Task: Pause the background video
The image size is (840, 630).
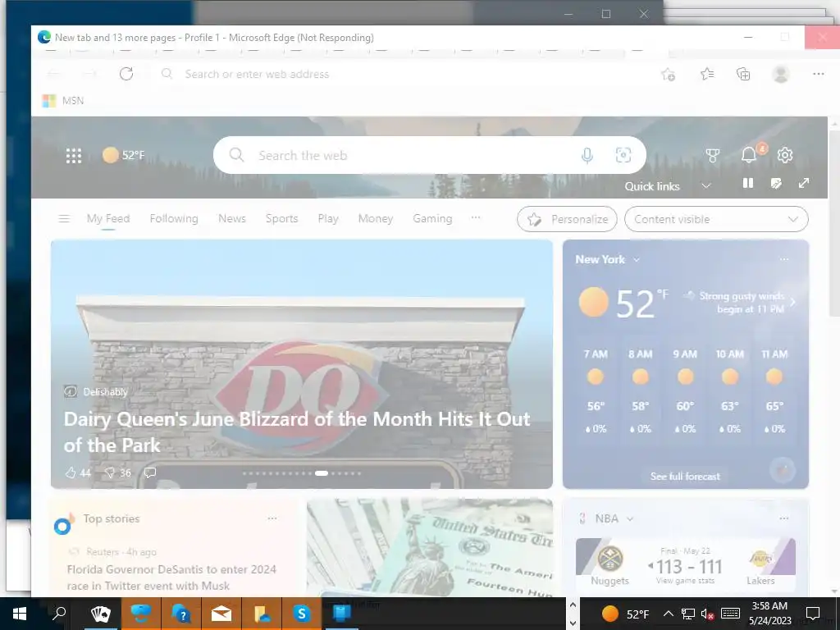Action: coord(748,183)
